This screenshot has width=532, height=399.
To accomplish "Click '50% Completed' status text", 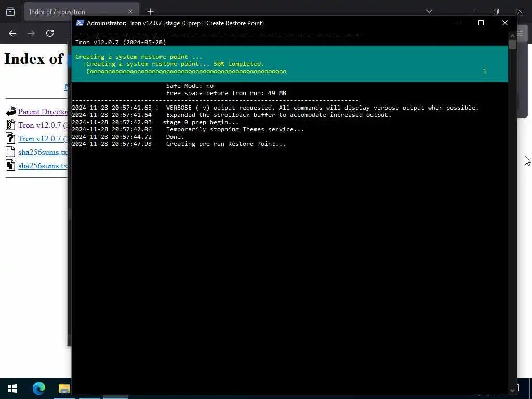I will click(238, 64).
